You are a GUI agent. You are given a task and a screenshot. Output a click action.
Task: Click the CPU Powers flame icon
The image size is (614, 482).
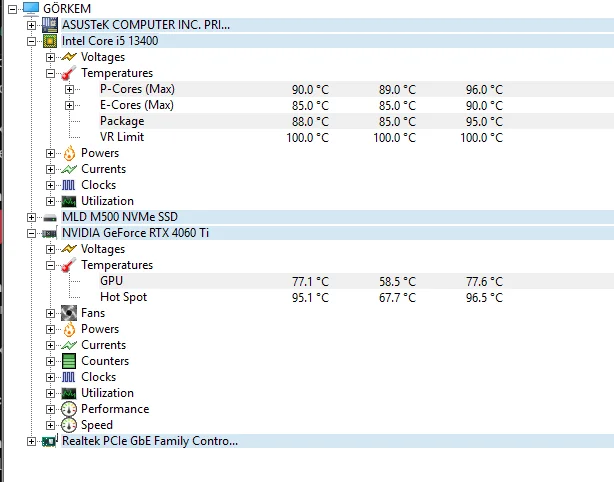pyautogui.click(x=69, y=153)
